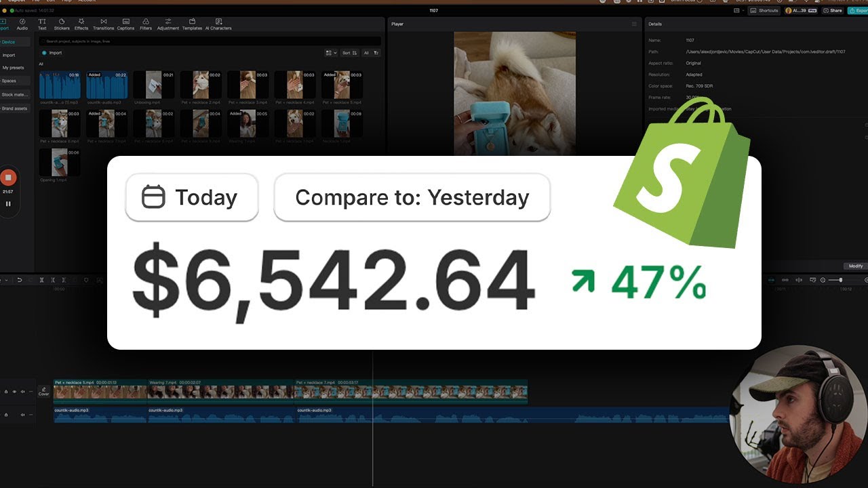Open more options for the video track
The image size is (868, 488).
tap(31, 392)
